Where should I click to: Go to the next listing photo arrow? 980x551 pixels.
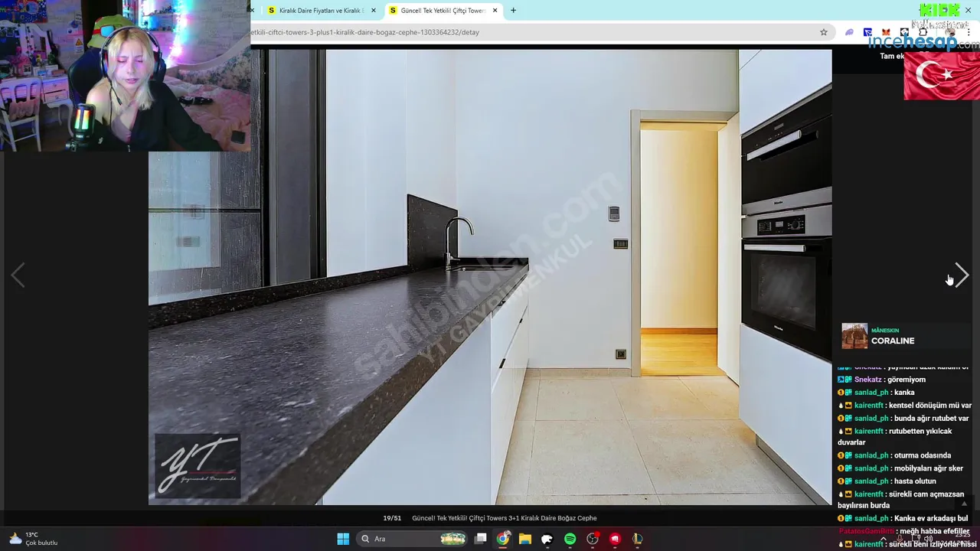click(x=962, y=275)
